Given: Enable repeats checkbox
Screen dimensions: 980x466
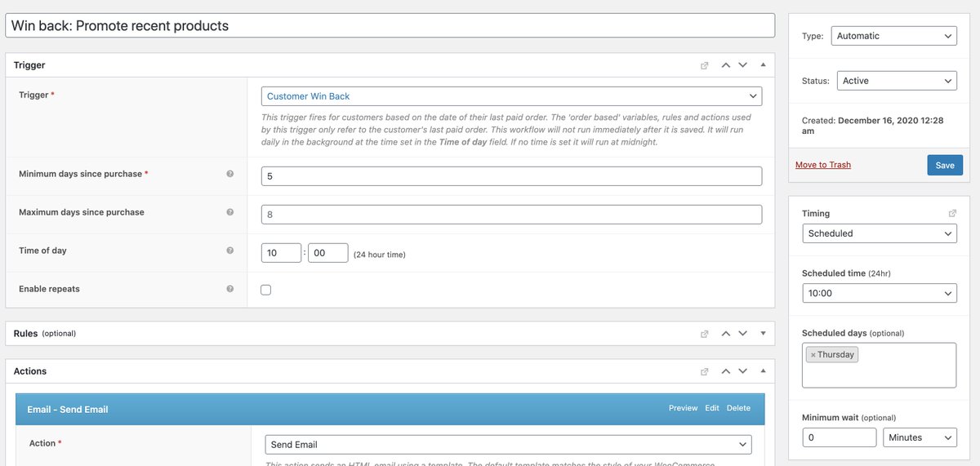Looking at the screenshot, I should pyautogui.click(x=266, y=290).
